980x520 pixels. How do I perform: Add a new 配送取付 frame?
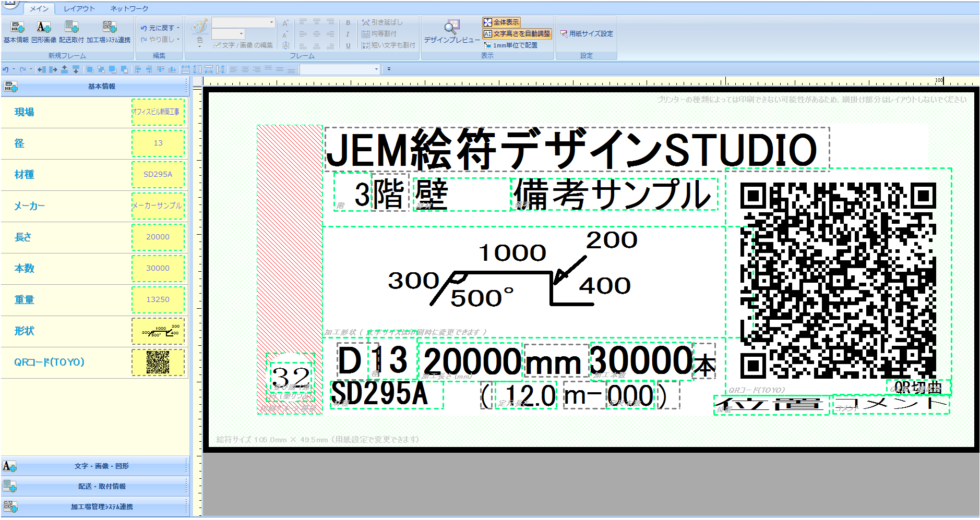click(71, 31)
